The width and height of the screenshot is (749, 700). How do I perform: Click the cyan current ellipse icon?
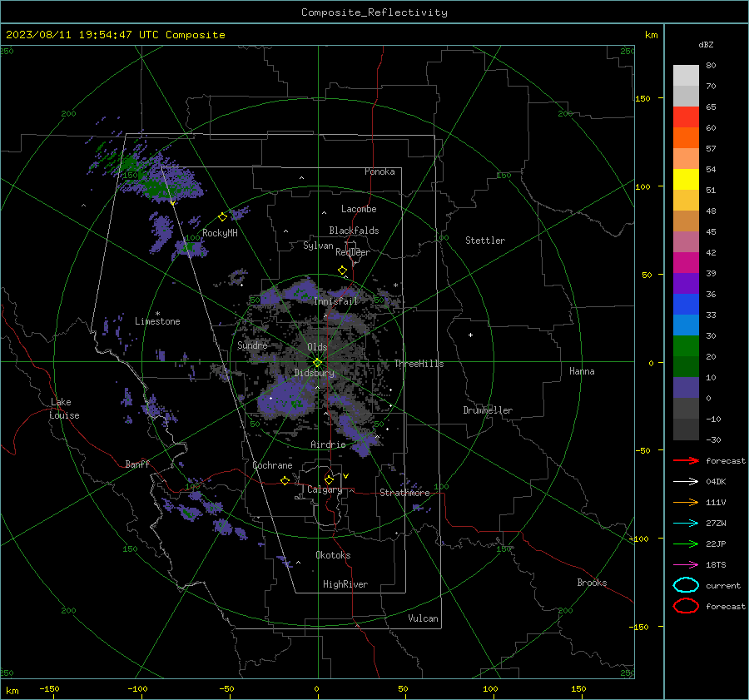coord(686,585)
